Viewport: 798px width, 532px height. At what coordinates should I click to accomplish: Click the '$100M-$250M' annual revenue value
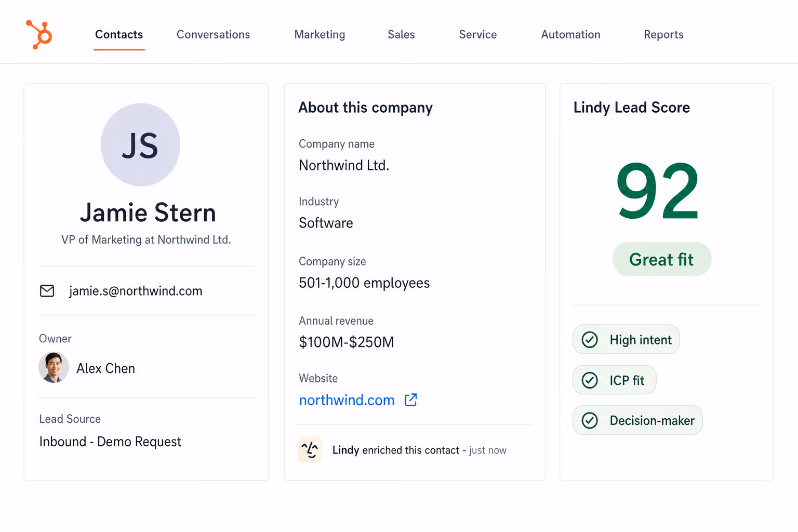[x=347, y=342]
